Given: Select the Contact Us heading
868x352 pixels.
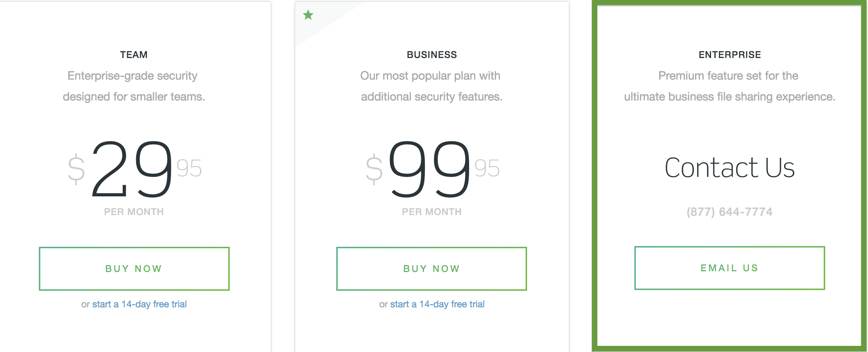Looking at the screenshot, I should tap(729, 168).
